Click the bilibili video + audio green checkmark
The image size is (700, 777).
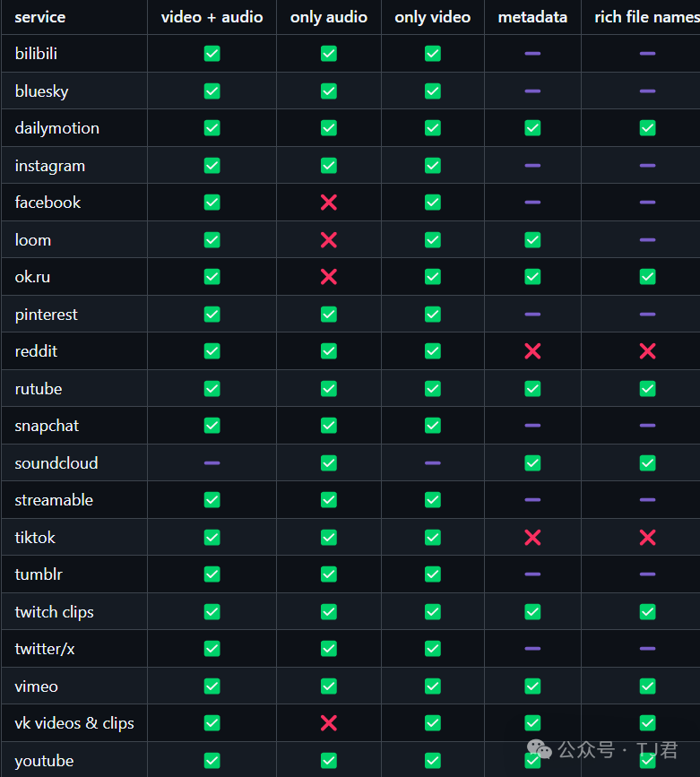click(212, 54)
